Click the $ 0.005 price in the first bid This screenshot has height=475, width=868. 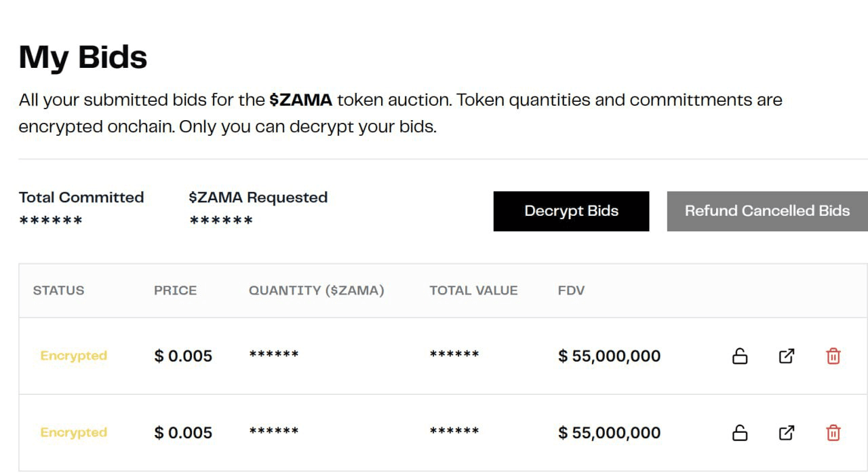tap(183, 356)
